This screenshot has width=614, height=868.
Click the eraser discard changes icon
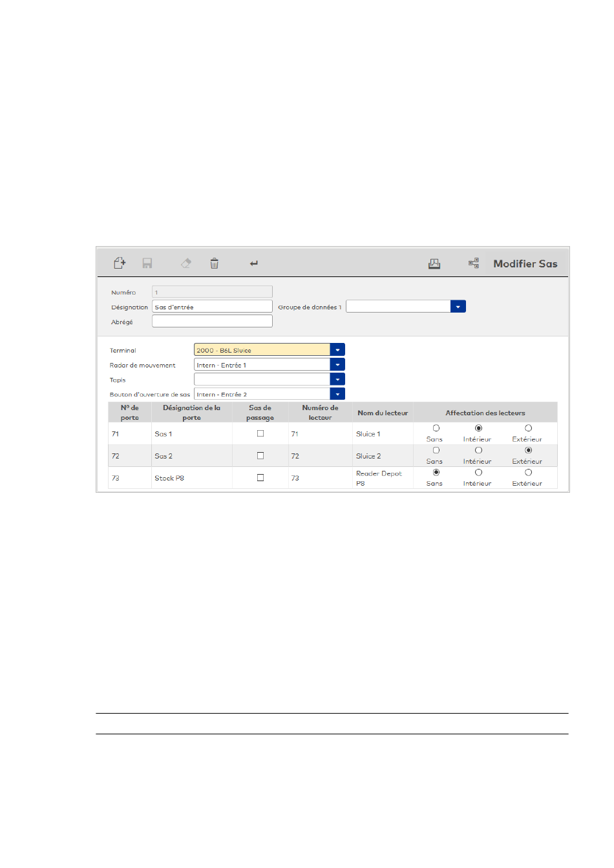point(186,263)
